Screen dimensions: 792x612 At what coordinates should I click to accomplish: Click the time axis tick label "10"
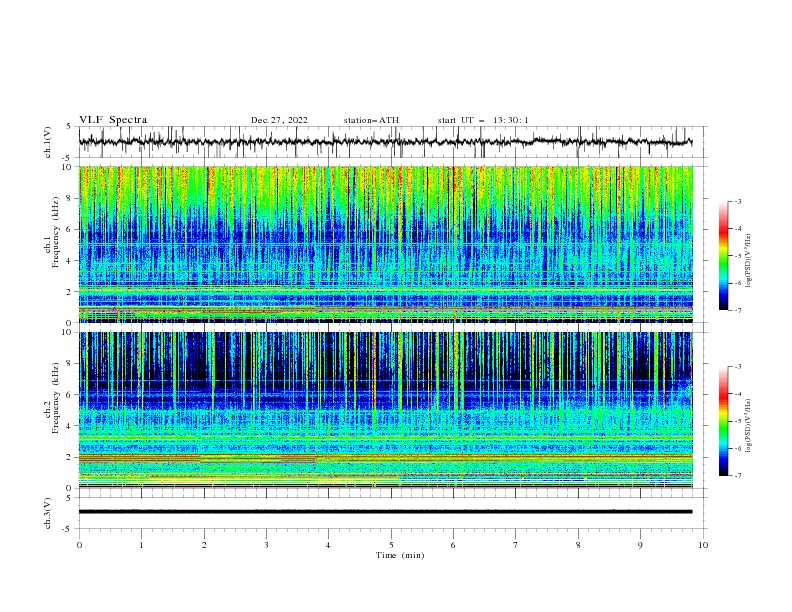pos(703,545)
